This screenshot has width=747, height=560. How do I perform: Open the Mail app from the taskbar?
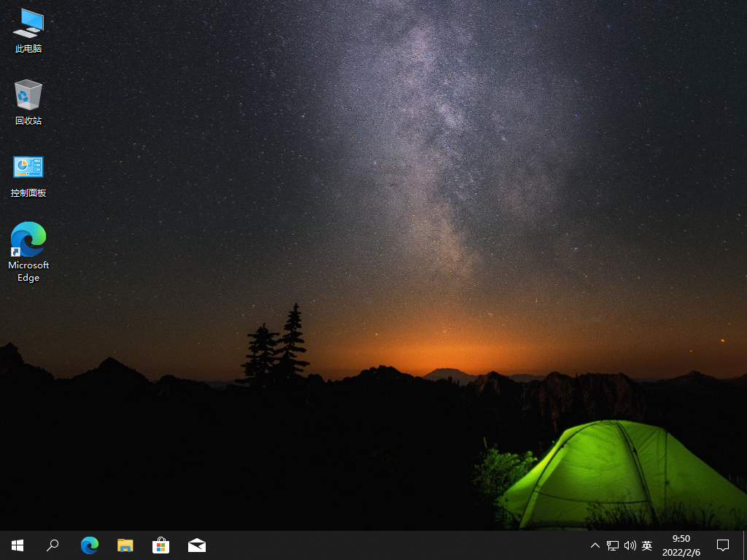(x=196, y=545)
